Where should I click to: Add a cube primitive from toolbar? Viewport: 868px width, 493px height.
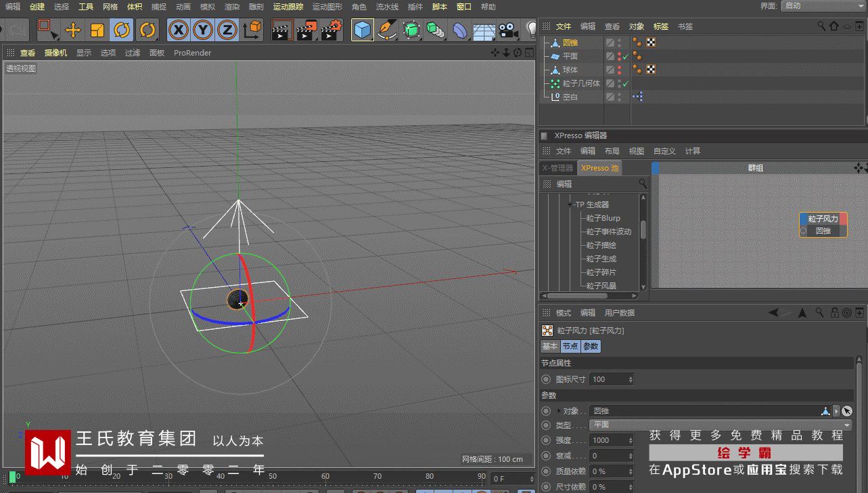363,30
